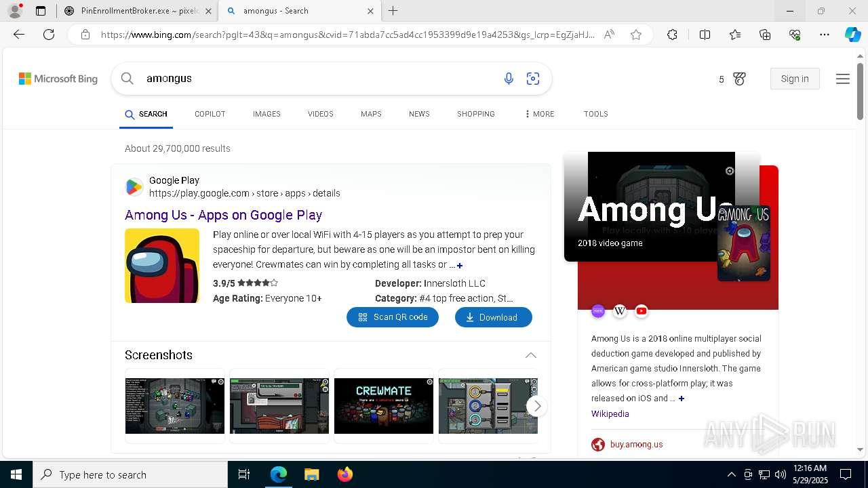Click the Bing search magnifier icon
The height and width of the screenshot is (488, 868).
tap(127, 79)
